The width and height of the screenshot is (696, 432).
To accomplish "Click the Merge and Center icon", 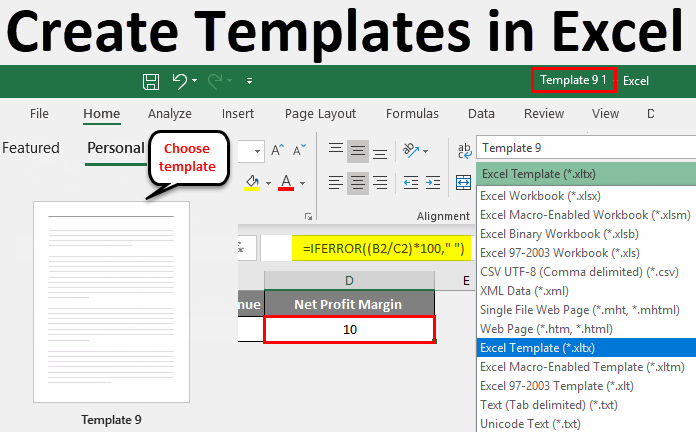I will pyautogui.click(x=463, y=182).
